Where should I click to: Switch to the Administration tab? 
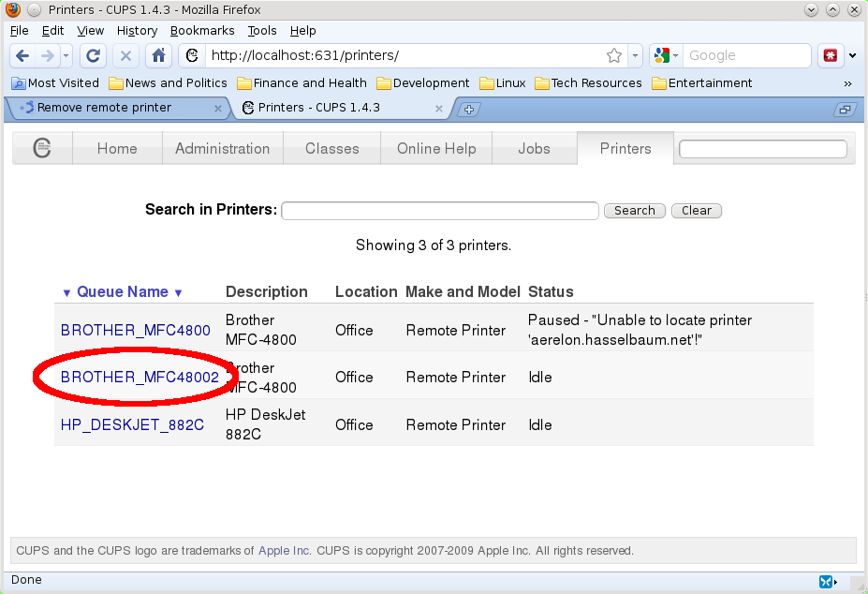pos(222,148)
